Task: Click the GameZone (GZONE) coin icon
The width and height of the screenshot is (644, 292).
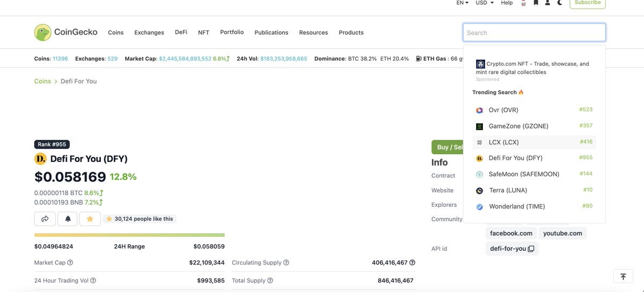Action: (480, 126)
